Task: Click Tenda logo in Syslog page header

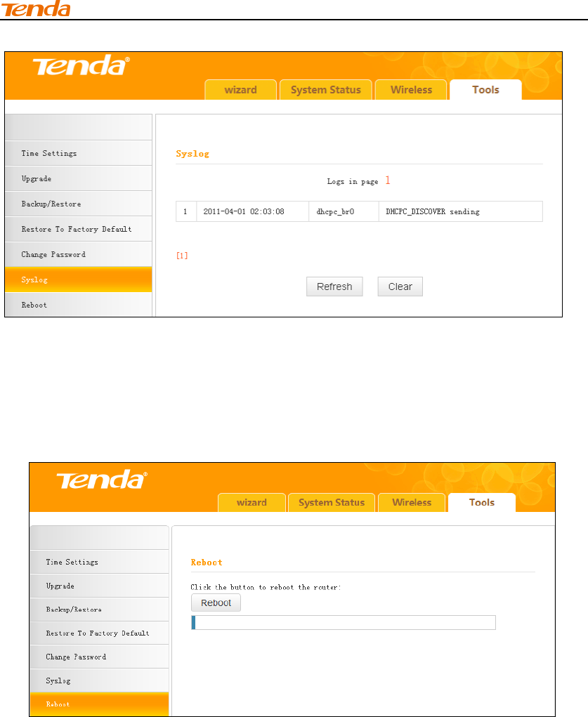Action: pyautogui.click(x=81, y=65)
